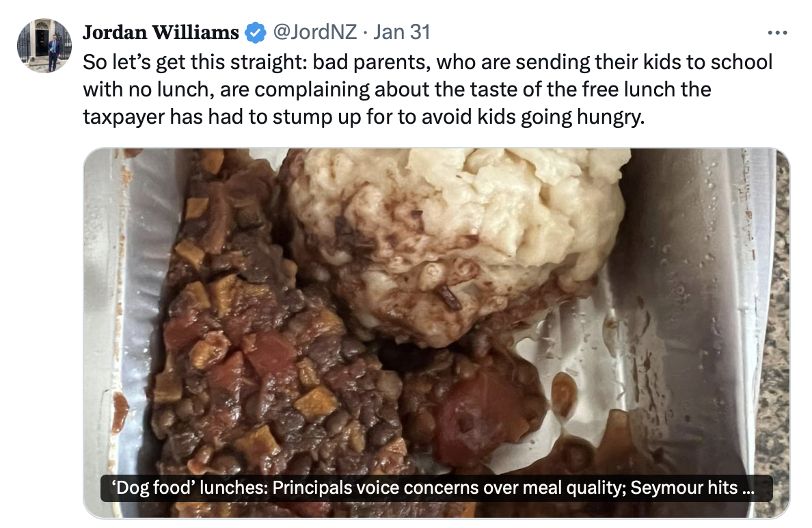The height and width of the screenshot is (528, 812).
Task: Click the tweet line starting 'taxpayer has had to stump'
Action: click(x=364, y=117)
